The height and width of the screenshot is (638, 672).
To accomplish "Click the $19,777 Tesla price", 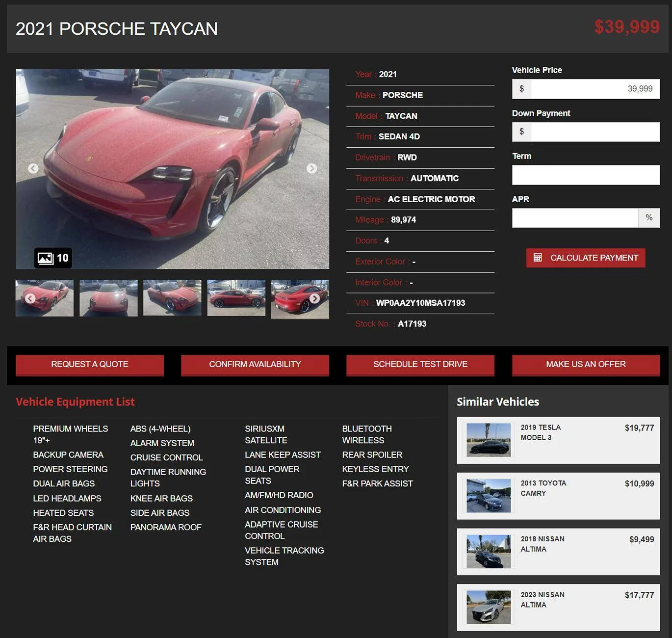I will click(640, 428).
